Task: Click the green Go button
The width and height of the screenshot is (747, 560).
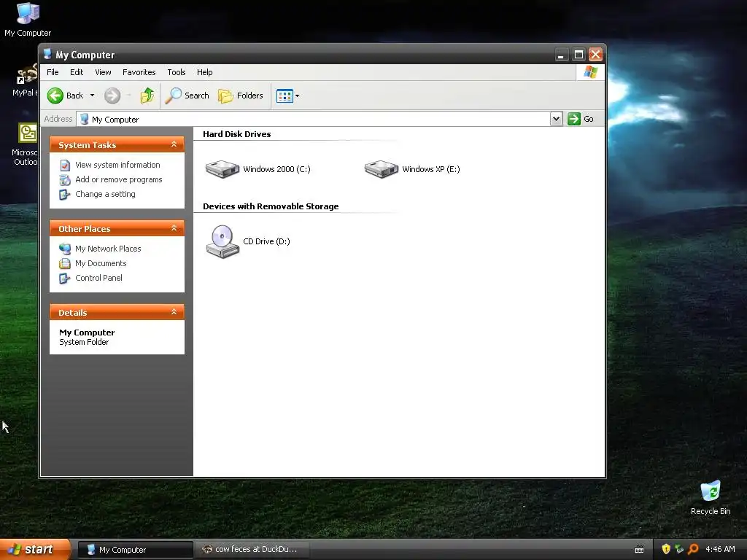Action: point(581,119)
